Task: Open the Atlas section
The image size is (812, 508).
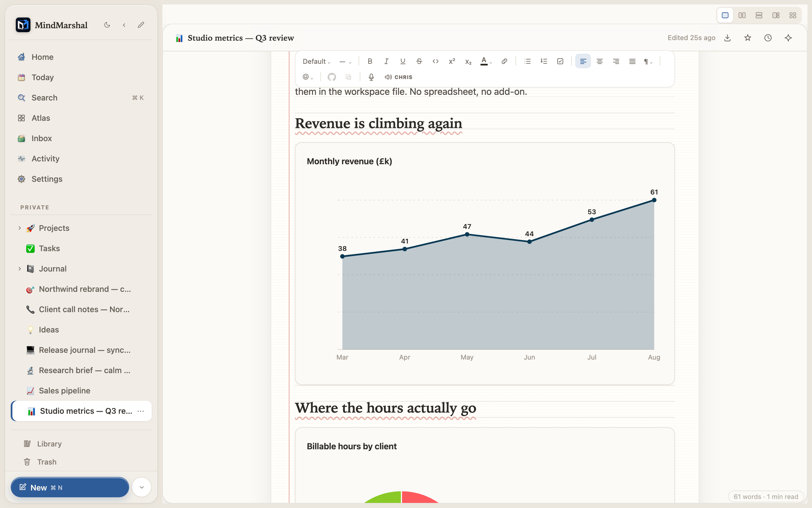Action: coord(81,118)
